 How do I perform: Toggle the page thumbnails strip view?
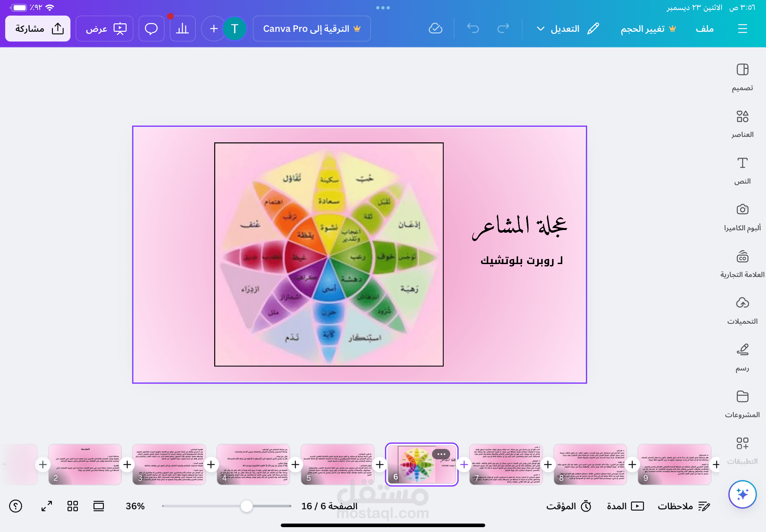pos(99,506)
